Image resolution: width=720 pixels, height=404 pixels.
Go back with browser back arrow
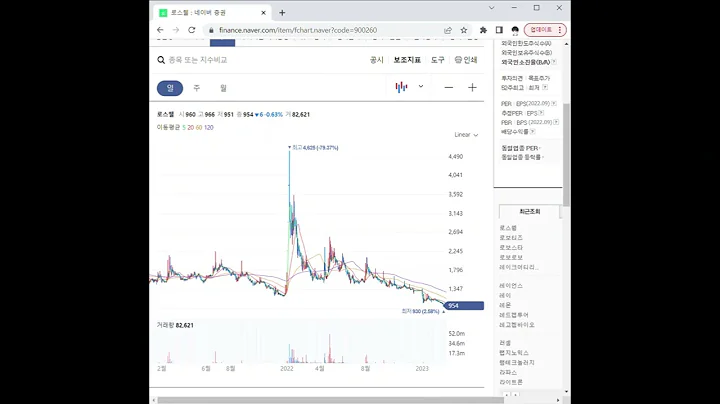pyautogui.click(x=160, y=30)
